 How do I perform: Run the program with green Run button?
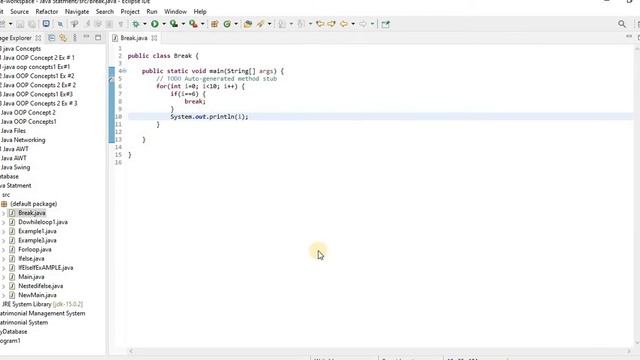(x=155, y=24)
